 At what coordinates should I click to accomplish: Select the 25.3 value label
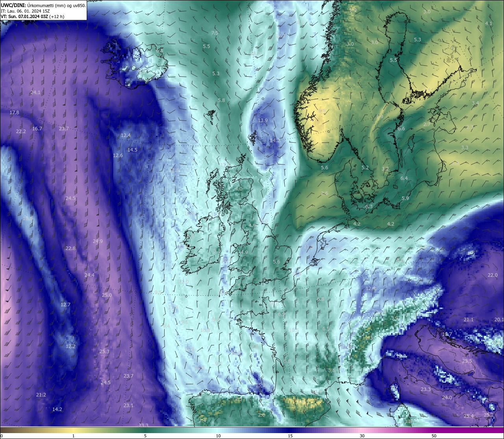click(x=104, y=351)
